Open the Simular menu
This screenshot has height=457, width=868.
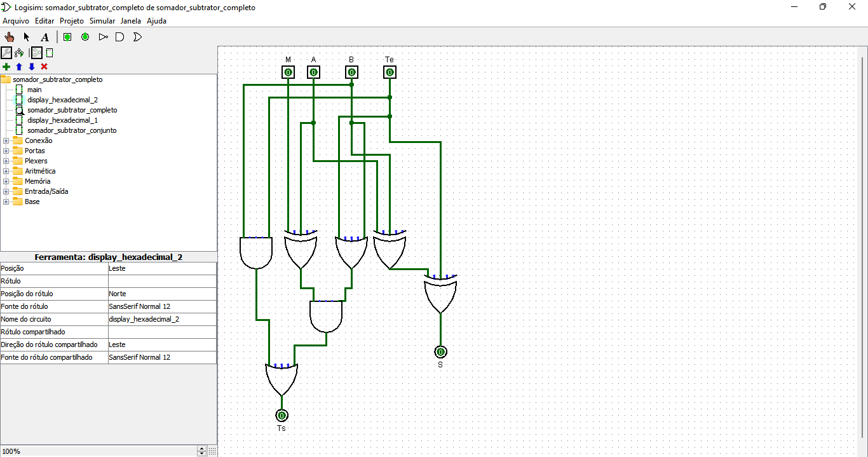coord(102,21)
